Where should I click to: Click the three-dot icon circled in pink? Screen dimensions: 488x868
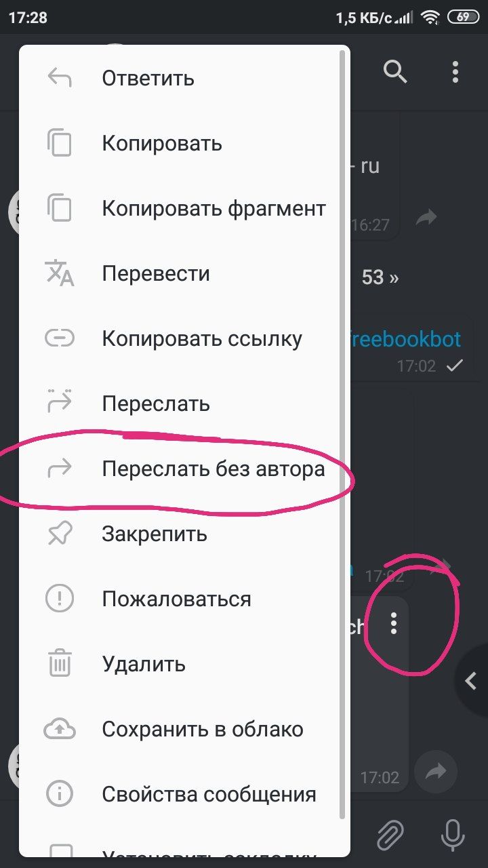tap(394, 624)
